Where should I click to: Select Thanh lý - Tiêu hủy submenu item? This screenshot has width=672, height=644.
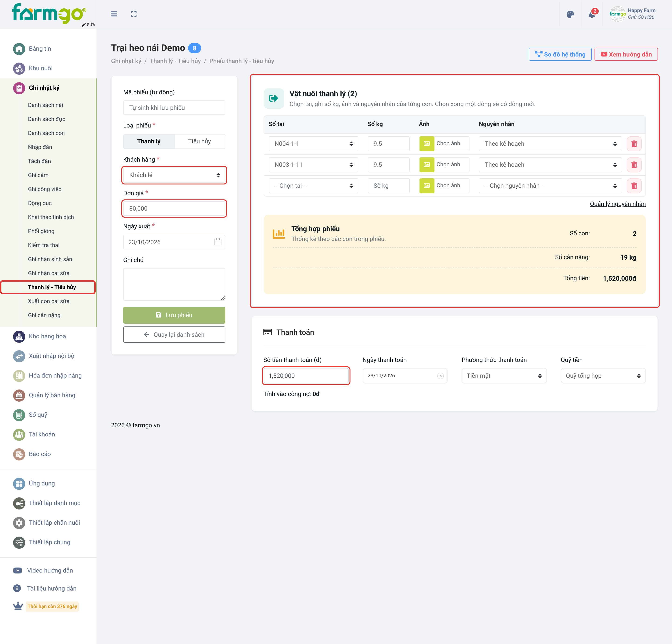tap(52, 287)
